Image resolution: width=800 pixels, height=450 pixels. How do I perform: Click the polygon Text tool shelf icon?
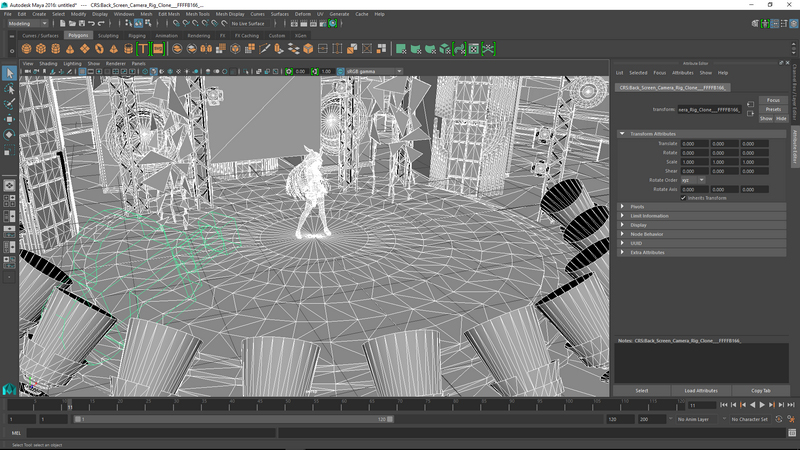click(x=143, y=48)
